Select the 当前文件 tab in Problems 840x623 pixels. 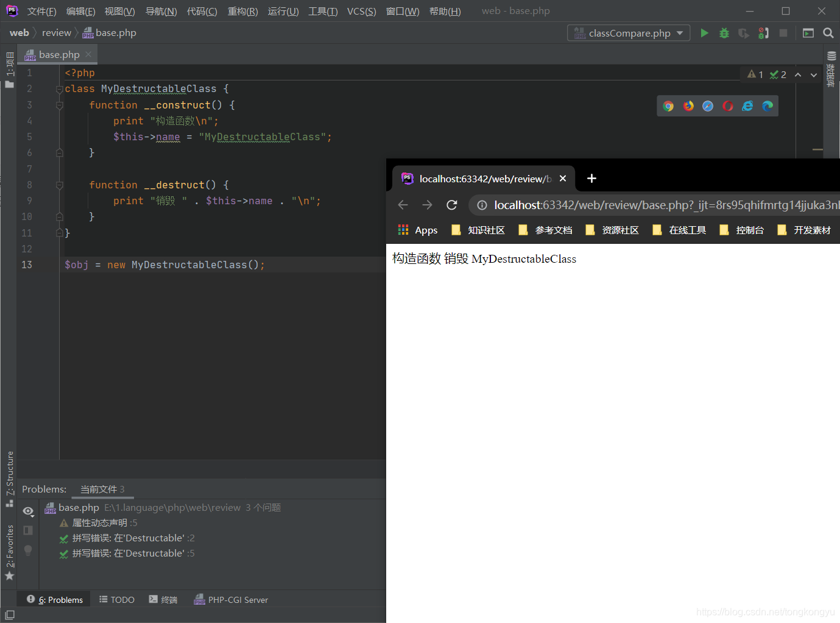pyautogui.click(x=102, y=489)
